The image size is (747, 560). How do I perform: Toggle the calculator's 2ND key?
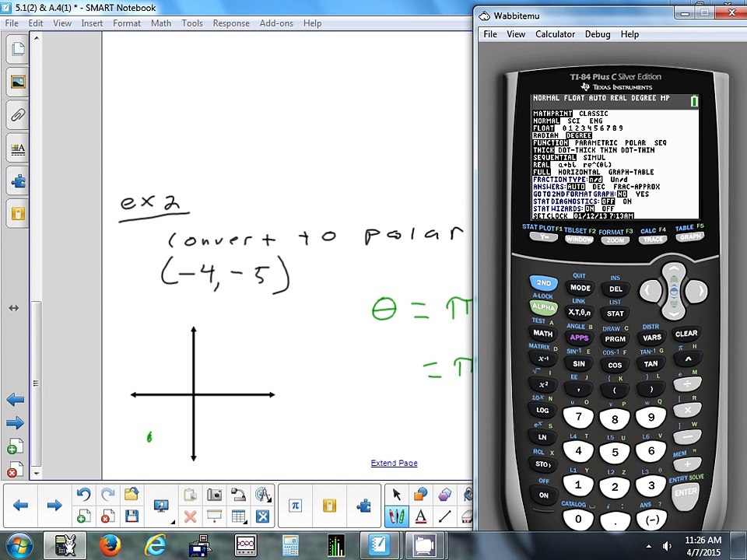coord(544,283)
